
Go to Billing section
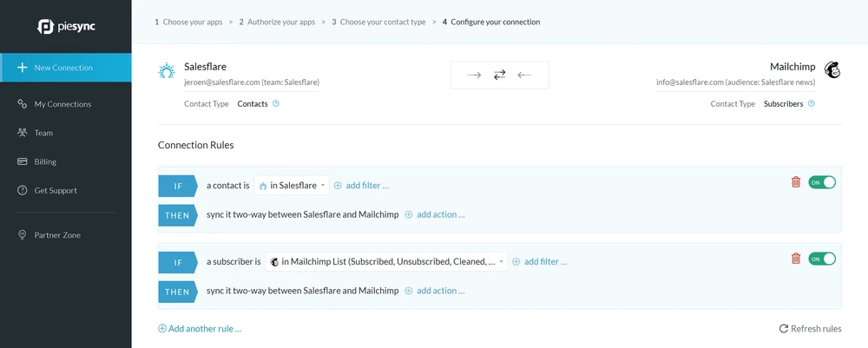(x=45, y=161)
